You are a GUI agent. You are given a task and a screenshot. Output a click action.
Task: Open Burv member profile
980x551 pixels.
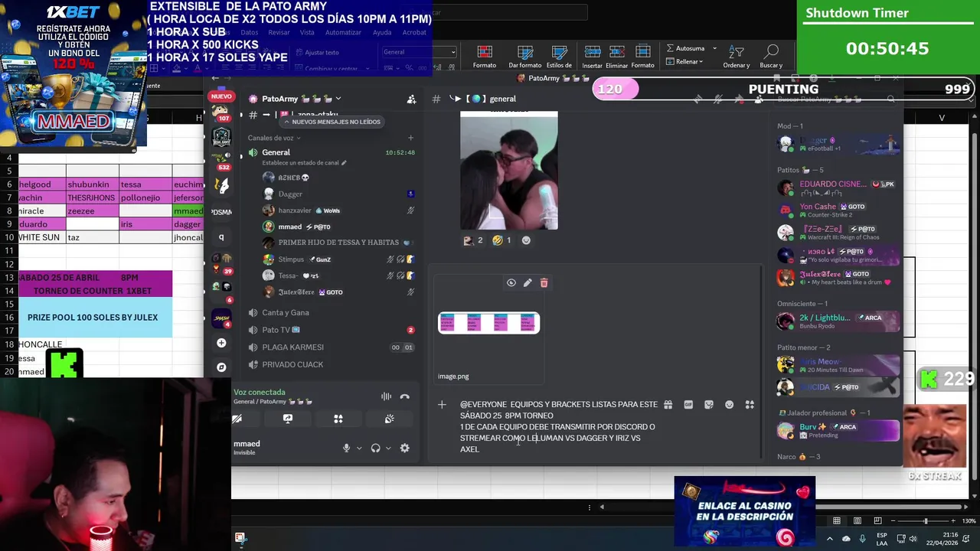point(838,431)
